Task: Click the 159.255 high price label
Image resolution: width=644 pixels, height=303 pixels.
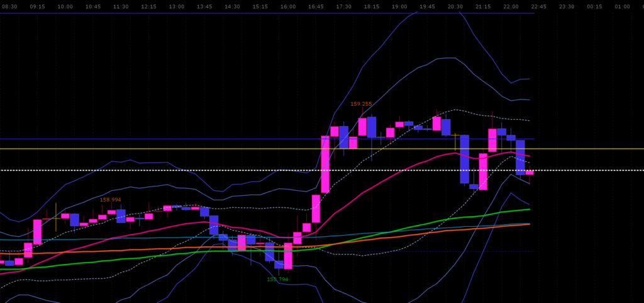Action: tap(361, 104)
